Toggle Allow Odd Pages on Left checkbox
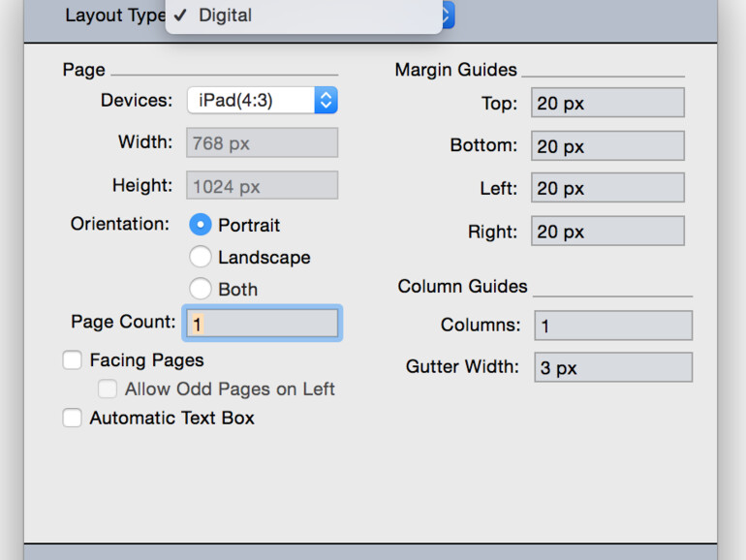 click(x=108, y=389)
